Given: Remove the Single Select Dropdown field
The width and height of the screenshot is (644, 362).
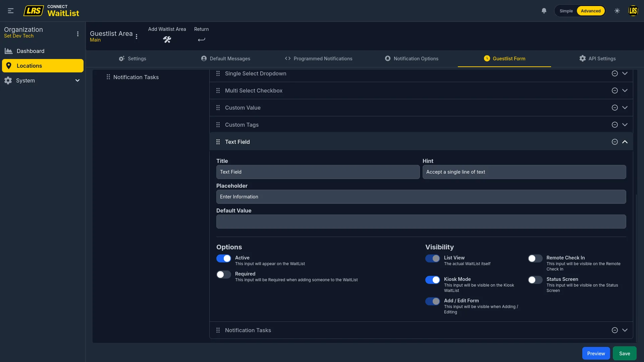Looking at the screenshot, I should pyautogui.click(x=614, y=73).
